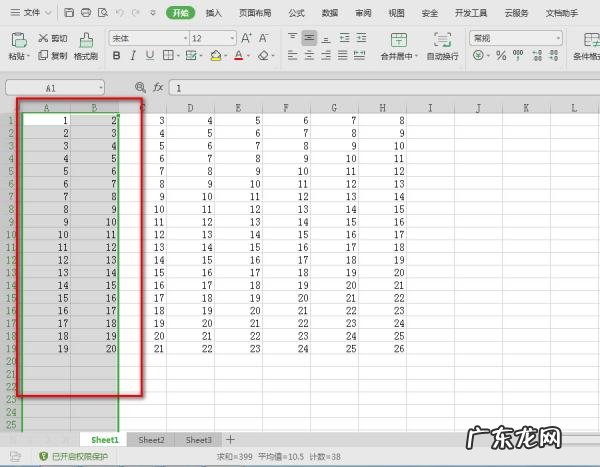Expand the fill color dropdown arrow
Viewport: 600px width, 467px height.
[x=226, y=56]
